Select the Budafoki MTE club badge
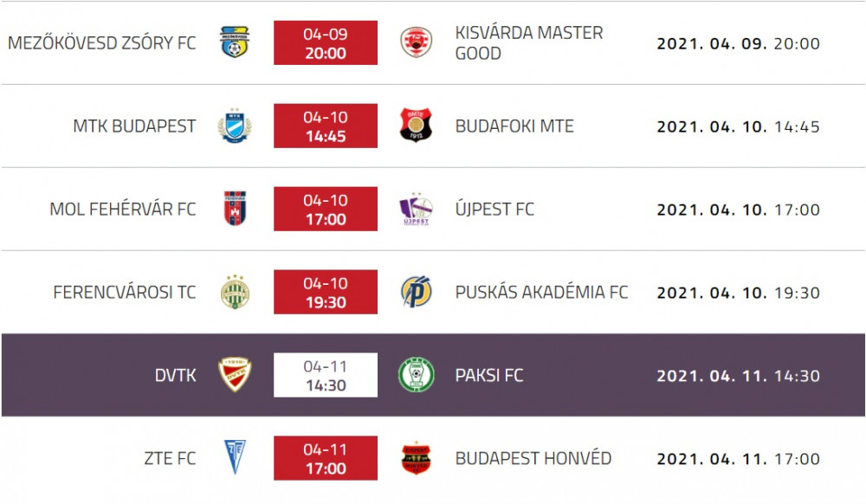This screenshot has height=504, width=866. [416, 126]
